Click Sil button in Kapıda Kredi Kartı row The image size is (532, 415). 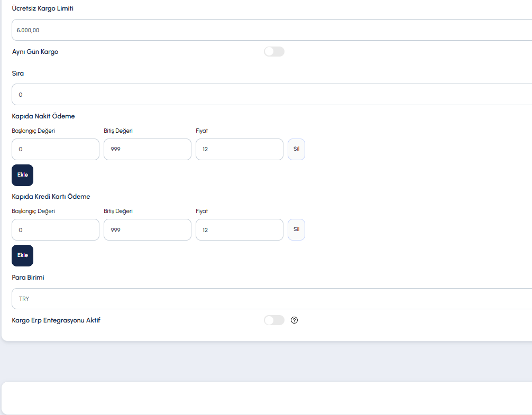pyautogui.click(x=297, y=229)
